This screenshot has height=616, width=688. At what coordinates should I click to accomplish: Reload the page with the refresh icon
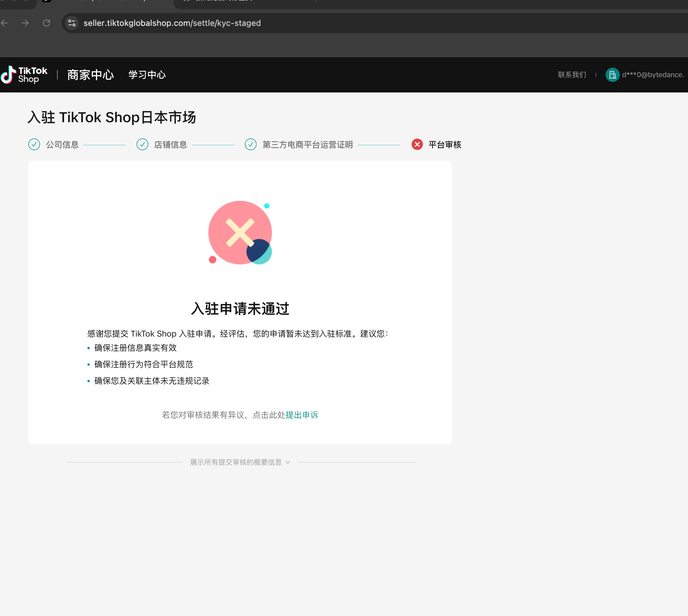47,23
